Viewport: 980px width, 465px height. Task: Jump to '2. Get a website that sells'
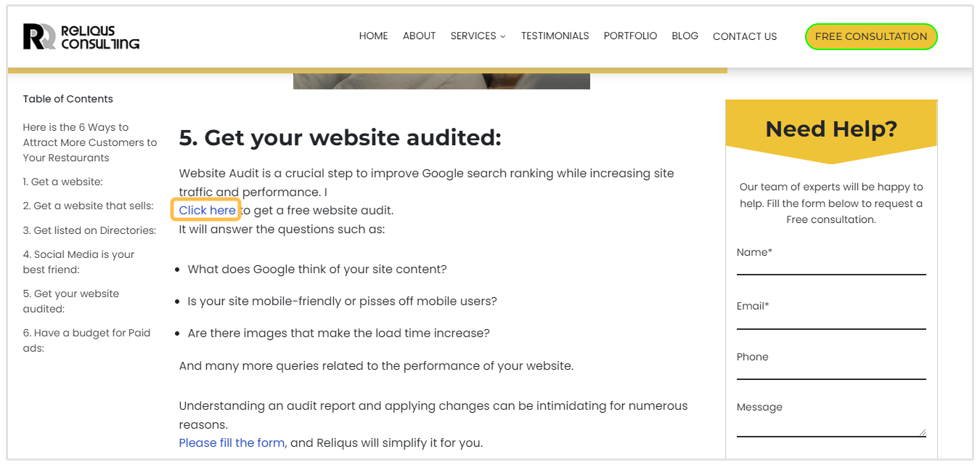tap(88, 206)
